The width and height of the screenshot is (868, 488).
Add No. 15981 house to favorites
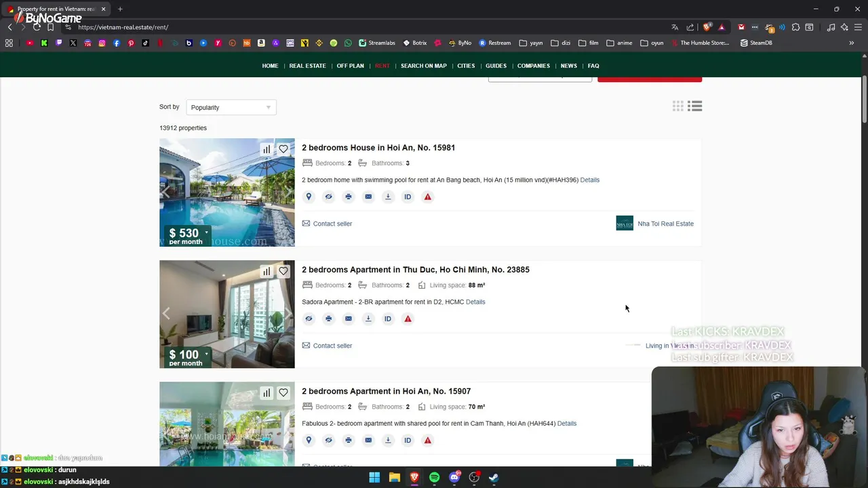pyautogui.click(x=283, y=149)
